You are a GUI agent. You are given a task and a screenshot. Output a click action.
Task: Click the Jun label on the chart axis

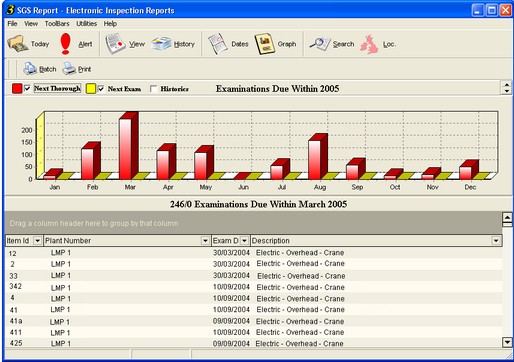(x=243, y=187)
